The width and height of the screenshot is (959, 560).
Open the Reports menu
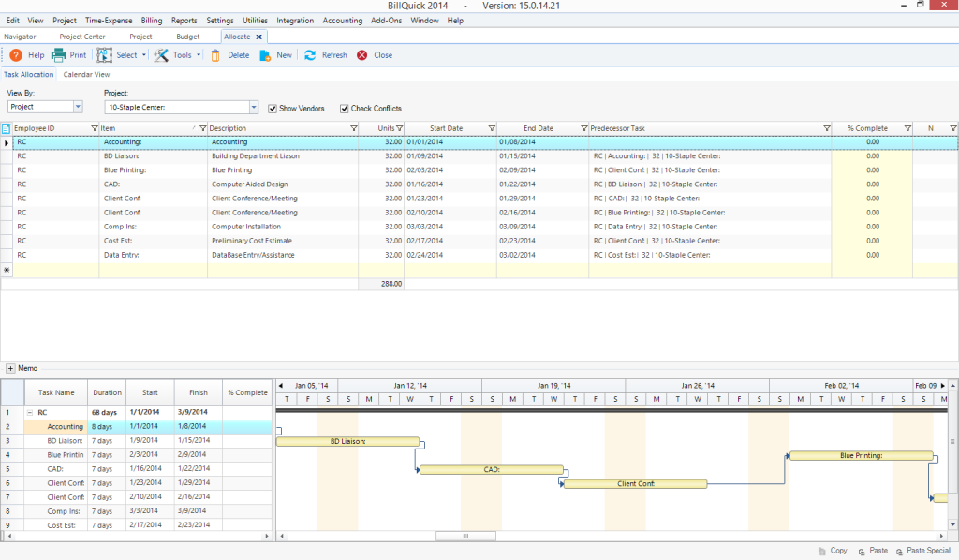184,21
